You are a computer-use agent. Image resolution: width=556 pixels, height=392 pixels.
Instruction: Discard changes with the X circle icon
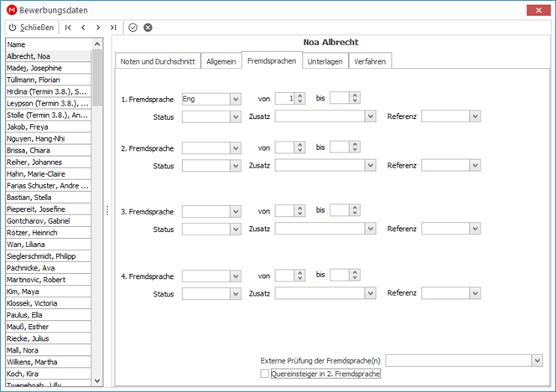pyautogui.click(x=148, y=28)
